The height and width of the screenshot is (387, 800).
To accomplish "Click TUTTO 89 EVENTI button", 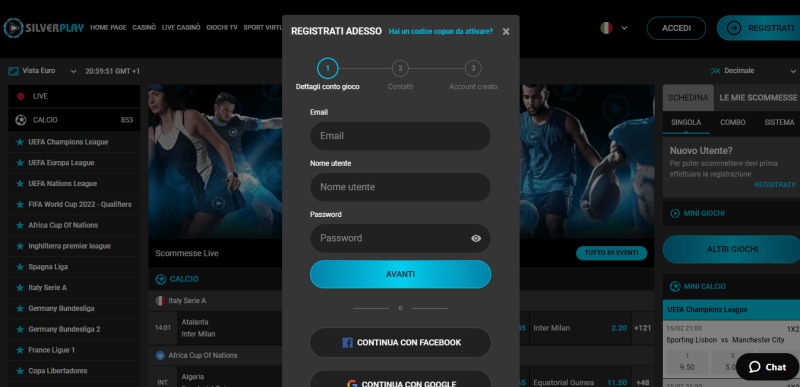I will (x=611, y=253).
